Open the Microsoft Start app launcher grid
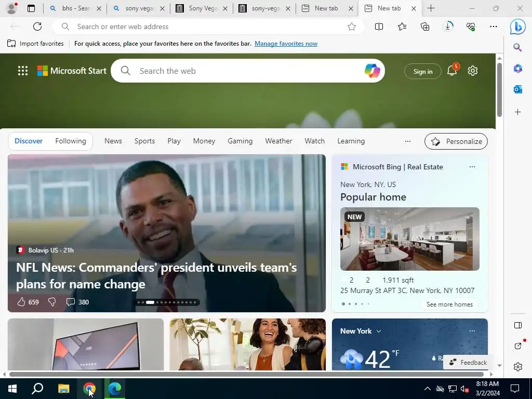This screenshot has width=532, height=399. (x=23, y=71)
